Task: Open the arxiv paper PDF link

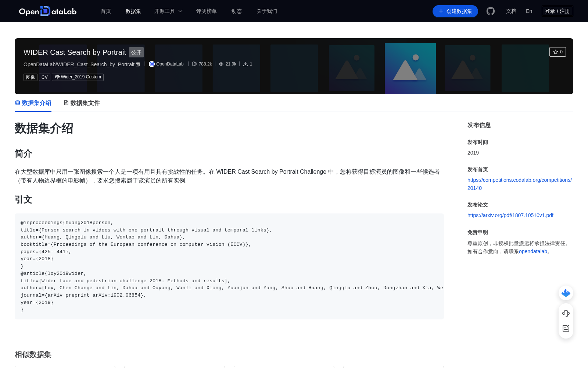Action: pos(510,215)
